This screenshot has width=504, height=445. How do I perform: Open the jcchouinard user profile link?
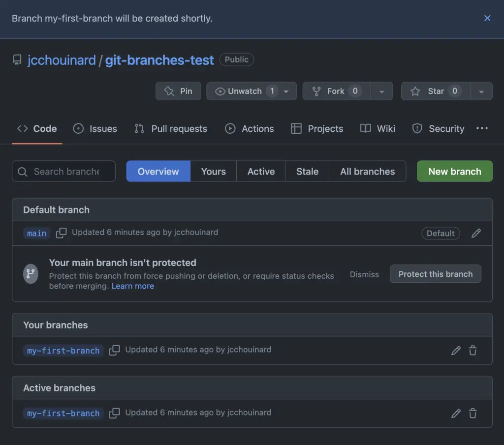(x=62, y=60)
